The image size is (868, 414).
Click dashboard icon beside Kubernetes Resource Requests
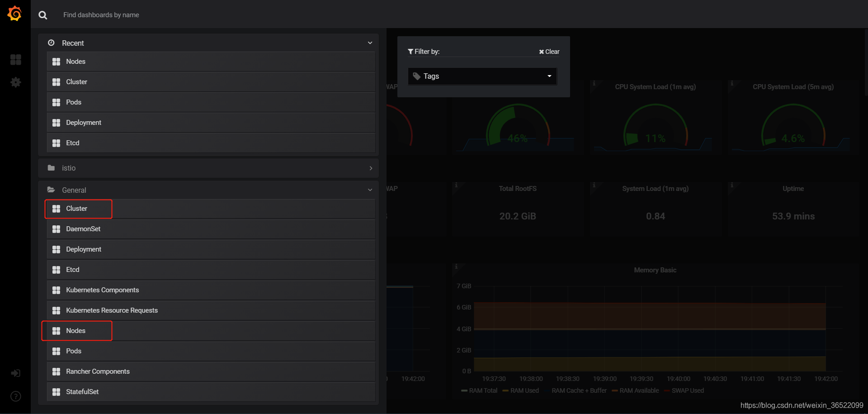(57, 310)
